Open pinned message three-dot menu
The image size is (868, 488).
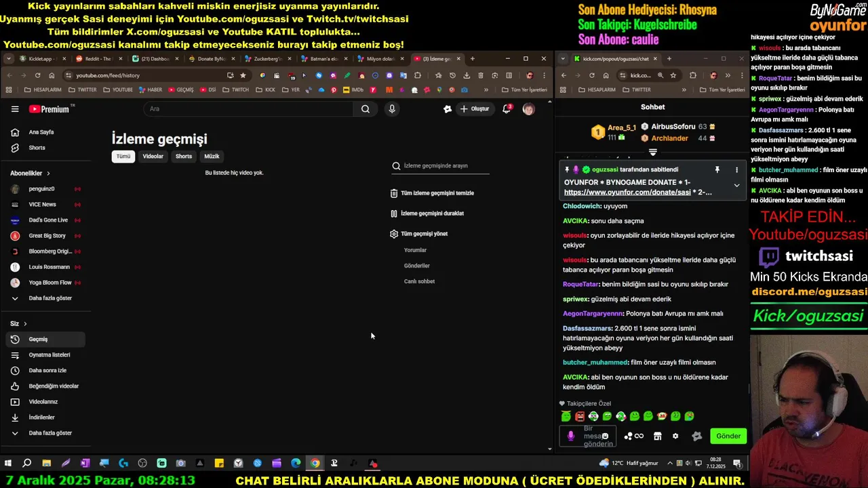[736, 169]
